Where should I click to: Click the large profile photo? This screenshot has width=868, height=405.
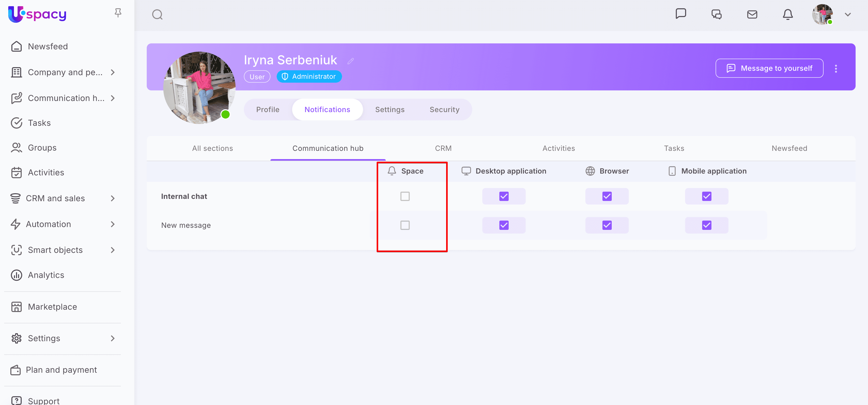pyautogui.click(x=199, y=88)
